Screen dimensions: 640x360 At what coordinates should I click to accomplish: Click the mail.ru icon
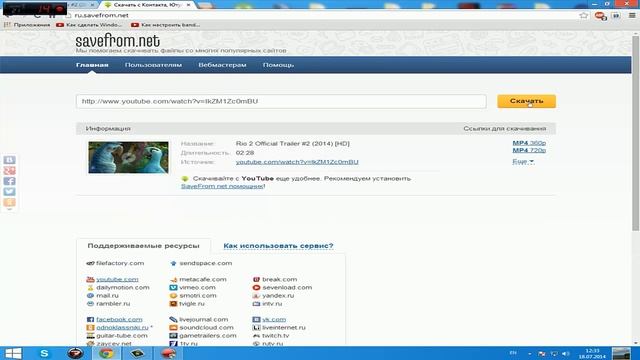pyautogui.click(x=90, y=296)
